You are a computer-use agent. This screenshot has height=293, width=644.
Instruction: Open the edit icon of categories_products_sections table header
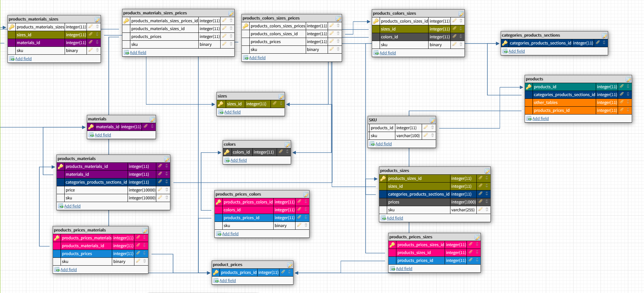click(605, 36)
